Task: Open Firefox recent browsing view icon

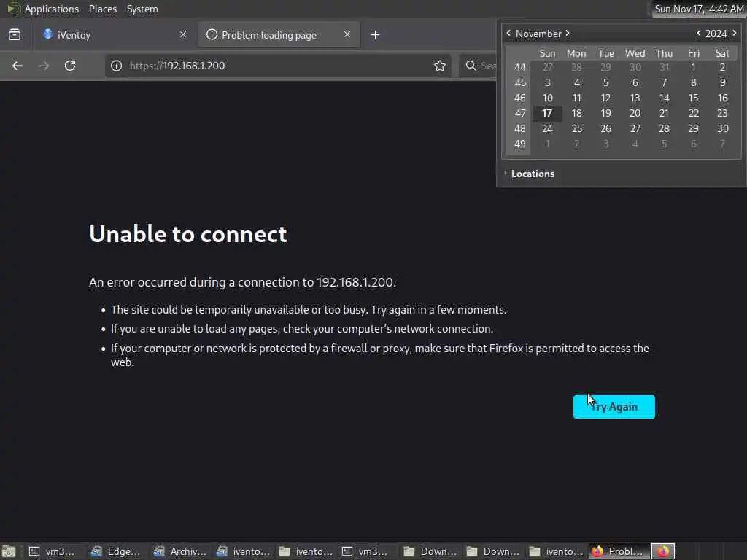Action: pos(15,35)
